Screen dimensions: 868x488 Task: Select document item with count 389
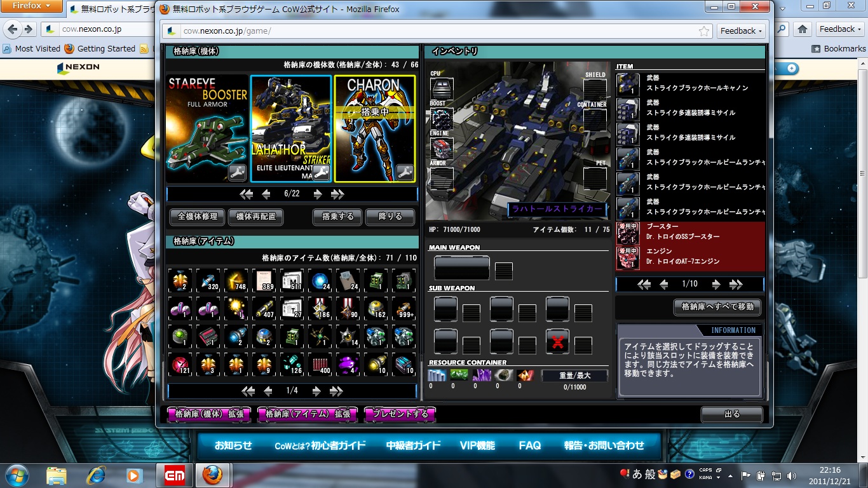pos(264,280)
